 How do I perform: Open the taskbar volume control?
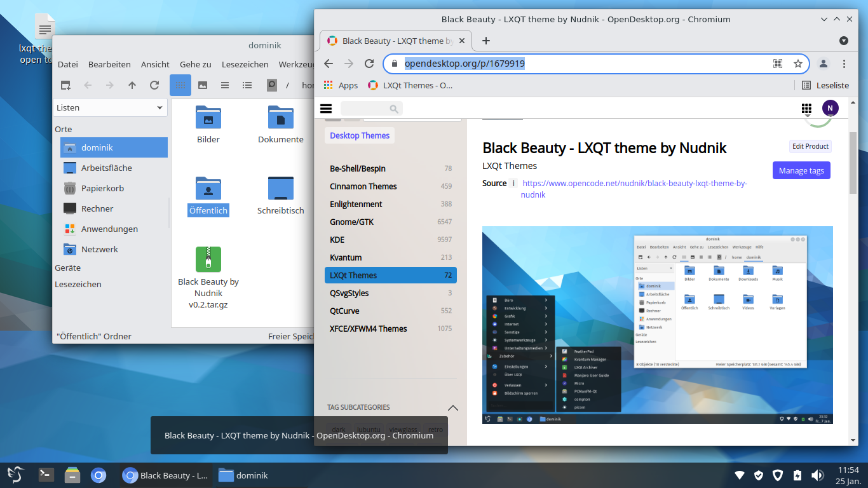click(818, 475)
